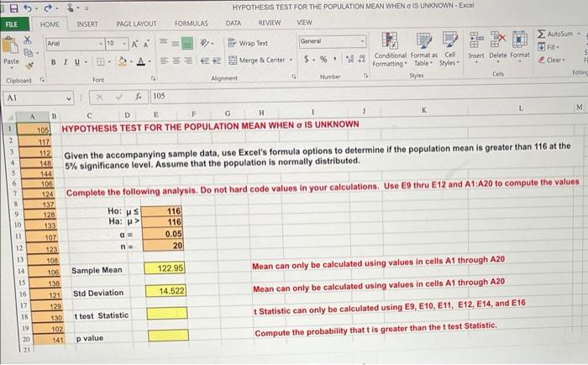
Task: Open Cell Styles gallery
Action: pos(449,49)
